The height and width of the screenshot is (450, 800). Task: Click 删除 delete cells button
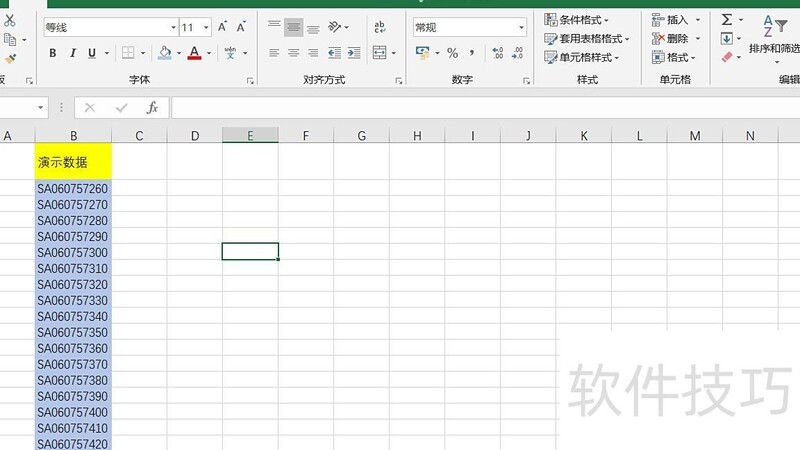(x=671, y=39)
